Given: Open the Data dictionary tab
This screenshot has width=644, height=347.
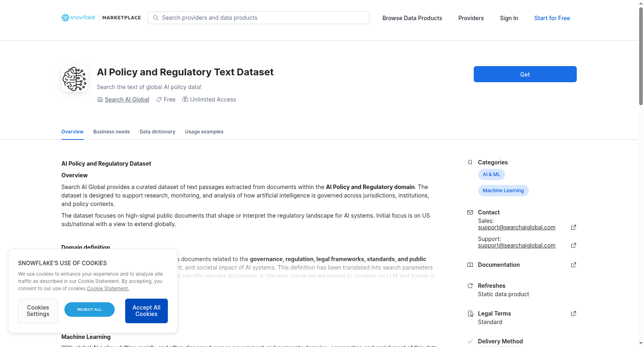Looking at the screenshot, I should click(x=157, y=132).
